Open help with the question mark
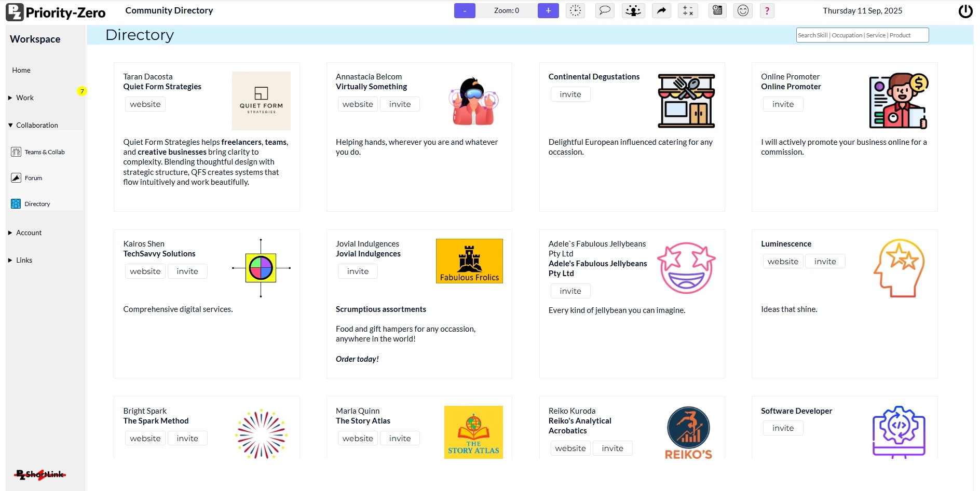Image resolution: width=980 pixels, height=491 pixels. 767,10
